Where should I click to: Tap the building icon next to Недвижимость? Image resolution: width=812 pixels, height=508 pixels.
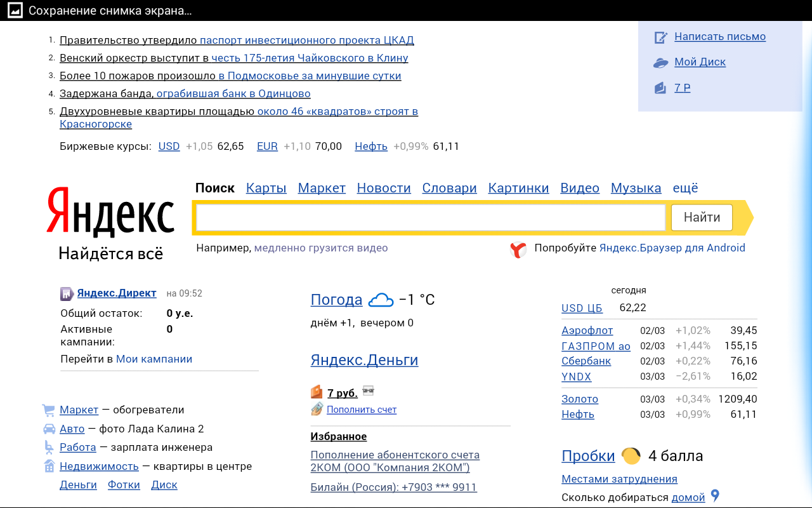49,466
